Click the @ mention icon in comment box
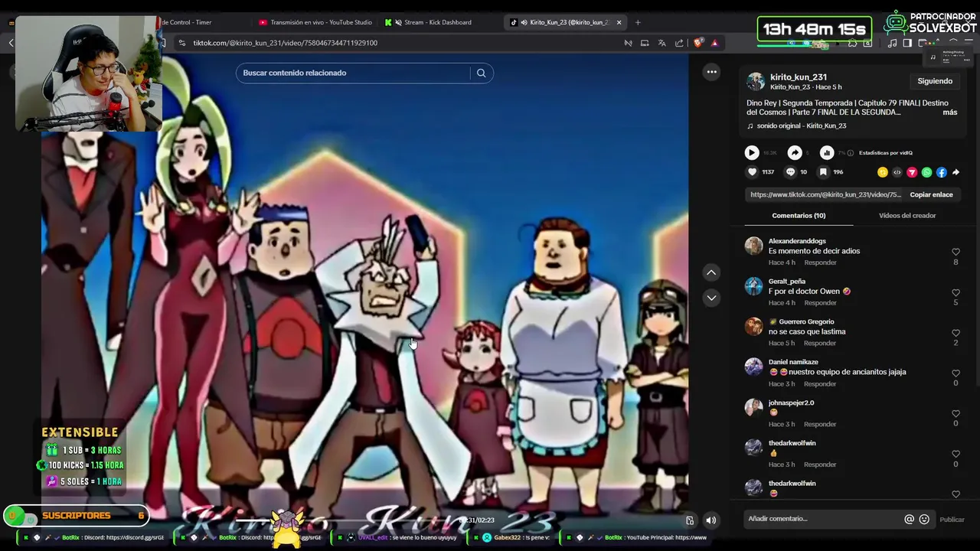This screenshot has width=980, height=551. tap(909, 519)
